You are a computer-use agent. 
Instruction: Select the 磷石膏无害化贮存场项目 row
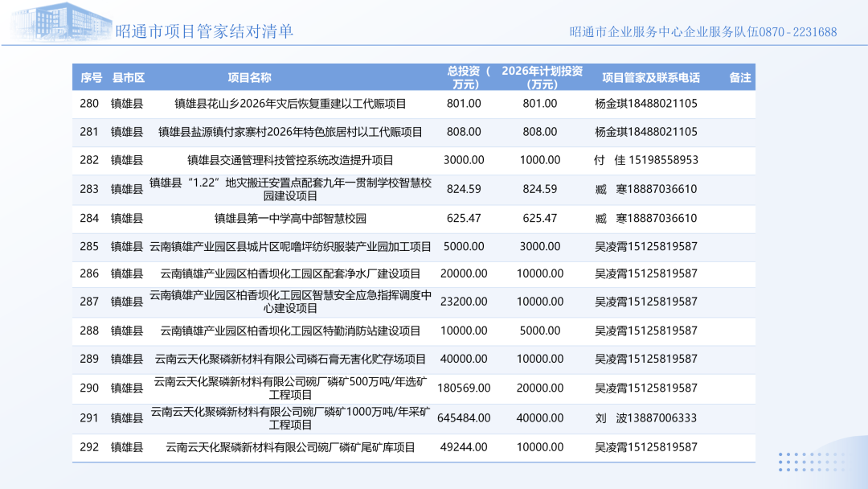[290, 359]
